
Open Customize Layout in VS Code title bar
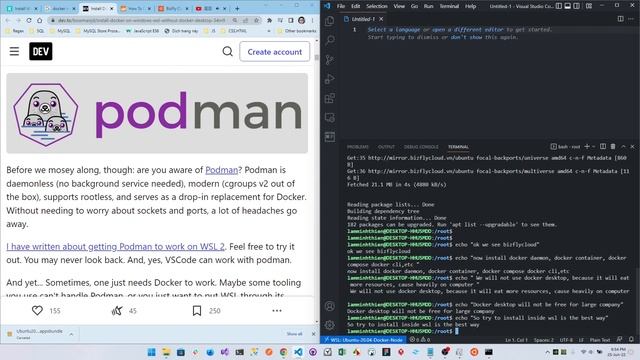click(589, 6)
